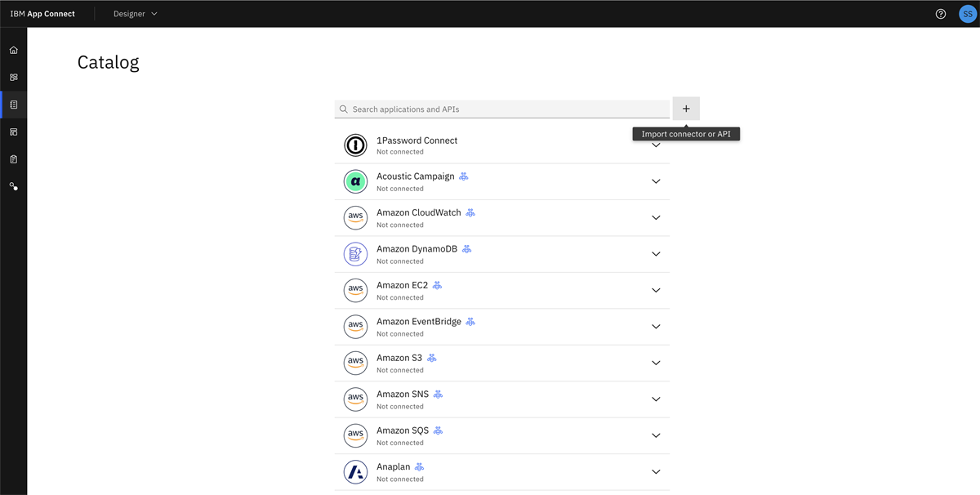Click the 1Password Connect name

pyautogui.click(x=416, y=140)
